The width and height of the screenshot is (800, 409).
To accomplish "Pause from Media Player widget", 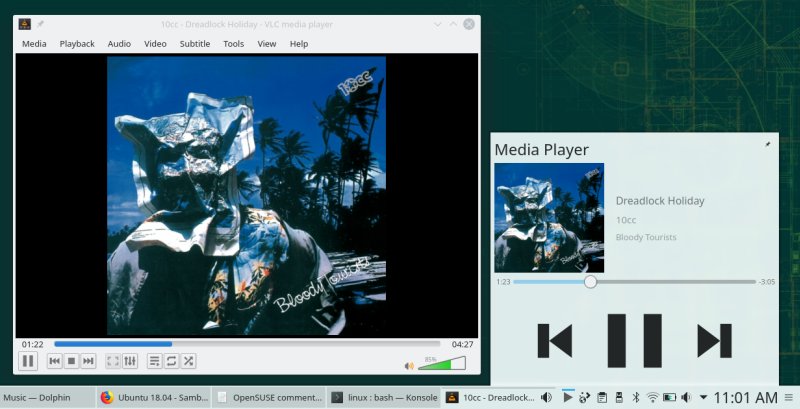I will [x=635, y=341].
